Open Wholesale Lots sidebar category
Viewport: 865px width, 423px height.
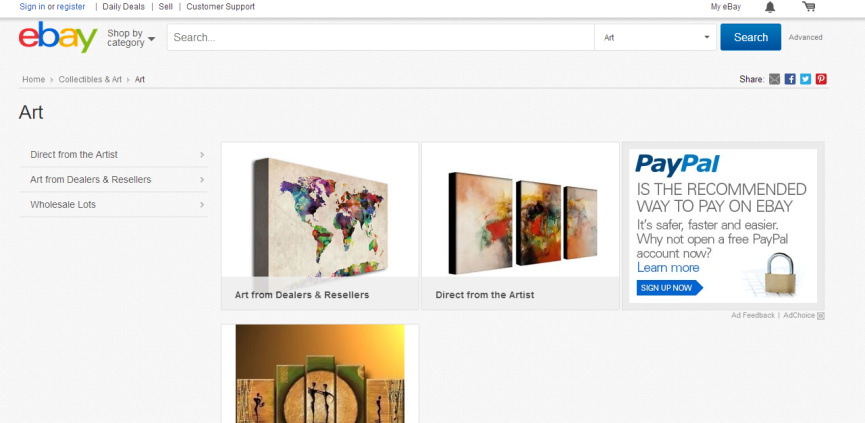[x=113, y=205]
